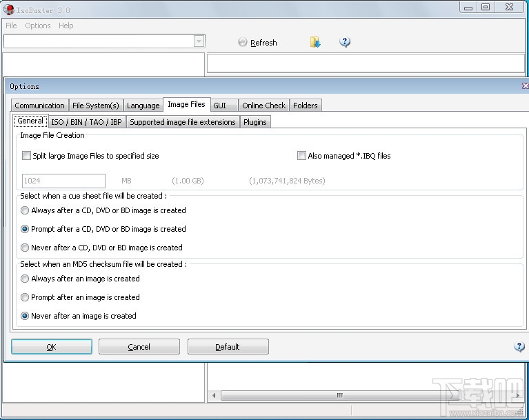Image resolution: width=529 pixels, height=420 pixels.
Task: Switch to the Communication tab
Action: (x=39, y=106)
